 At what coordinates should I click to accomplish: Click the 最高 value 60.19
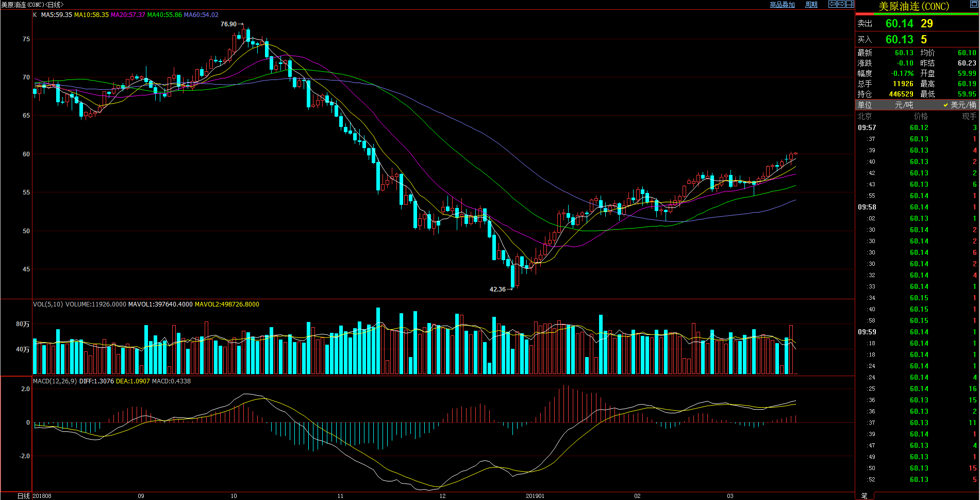[967, 84]
